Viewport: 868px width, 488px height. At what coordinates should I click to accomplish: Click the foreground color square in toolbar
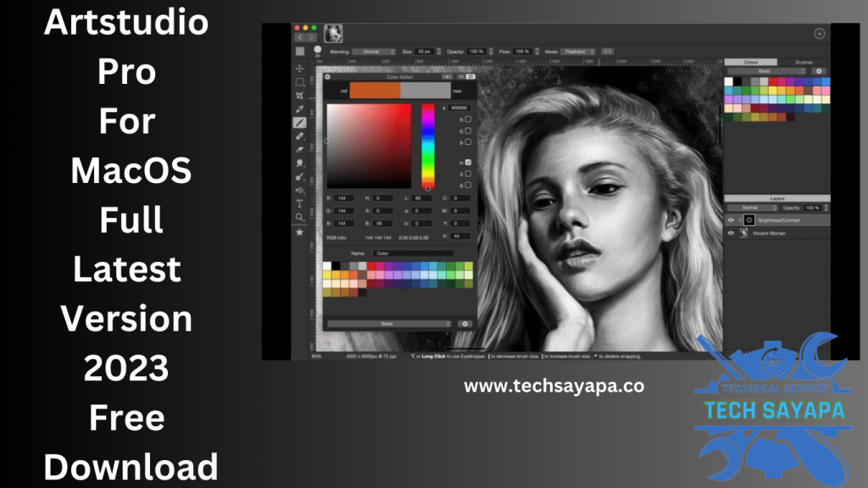(300, 52)
